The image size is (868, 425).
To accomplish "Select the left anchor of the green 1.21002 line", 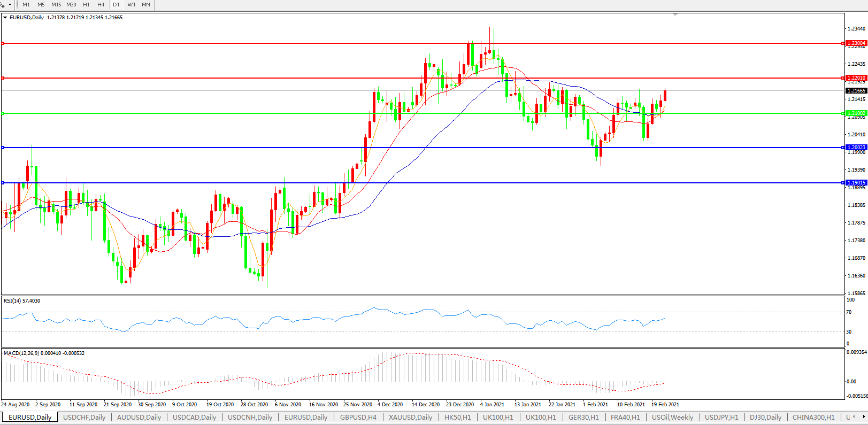I will [x=3, y=113].
